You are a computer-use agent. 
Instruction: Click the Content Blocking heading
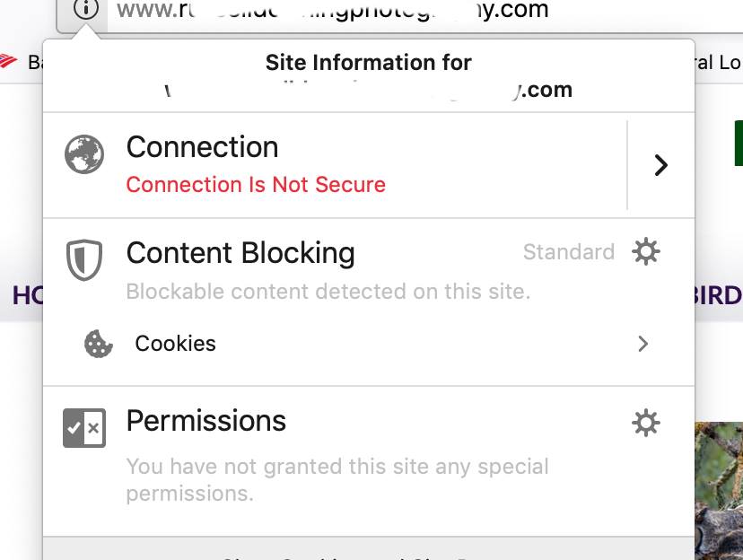pos(240,253)
